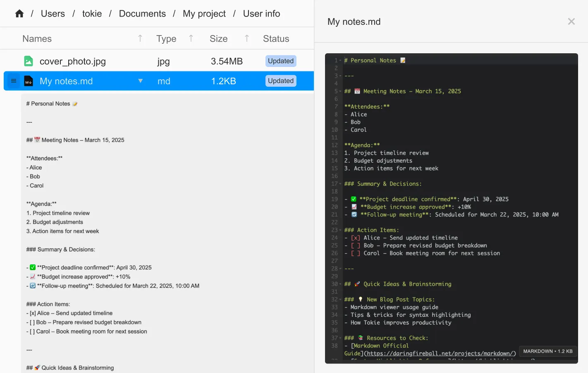Click the empty [ ] box for Bob in editor
The height and width of the screenshot is (373, 588).
pos(356,246)
